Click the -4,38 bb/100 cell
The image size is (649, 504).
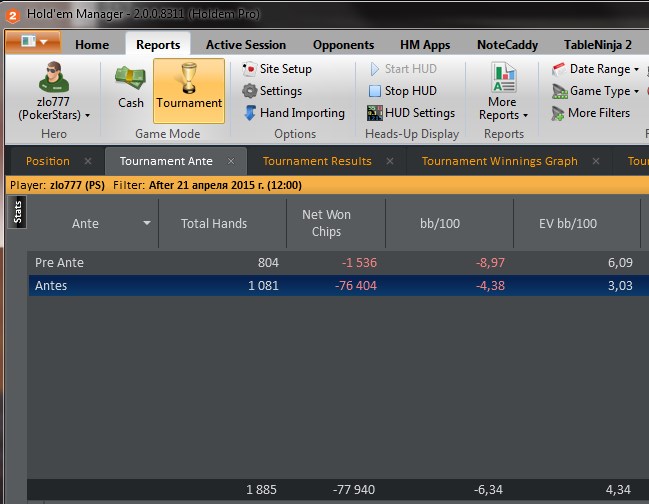point(490,286)
